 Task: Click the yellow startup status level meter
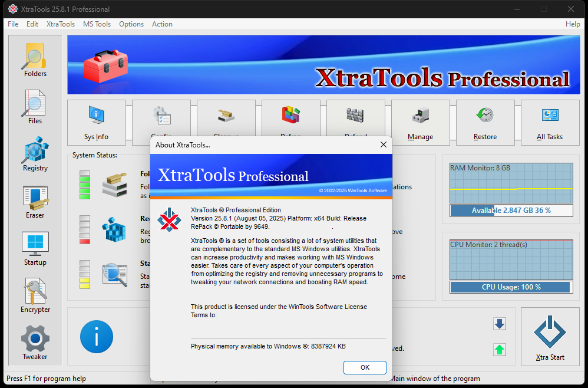pos(85,274)
